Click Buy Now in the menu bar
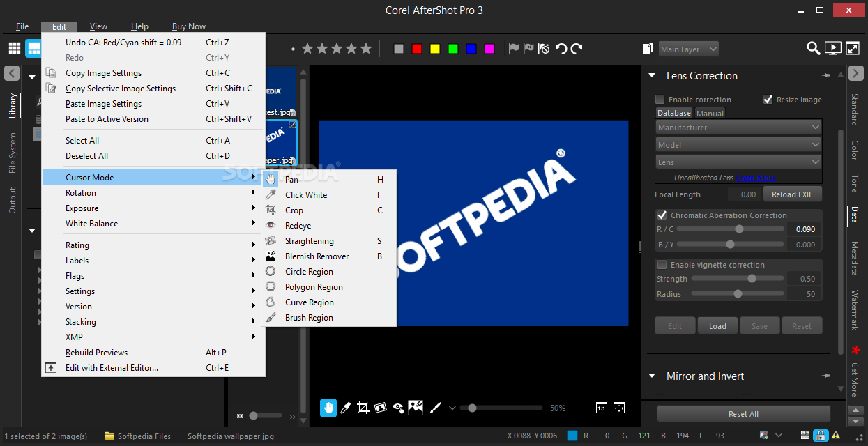 (189, 26)
